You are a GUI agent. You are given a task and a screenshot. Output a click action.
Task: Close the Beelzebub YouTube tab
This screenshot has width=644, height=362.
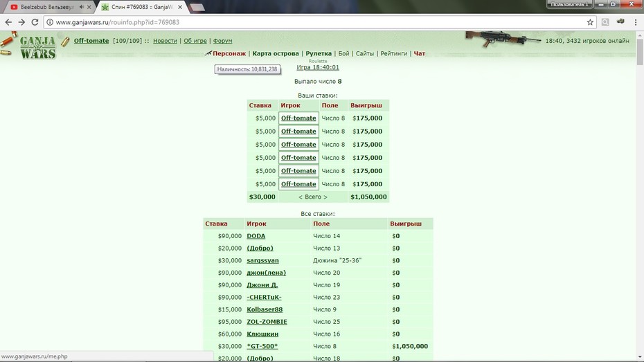(89, 7)
